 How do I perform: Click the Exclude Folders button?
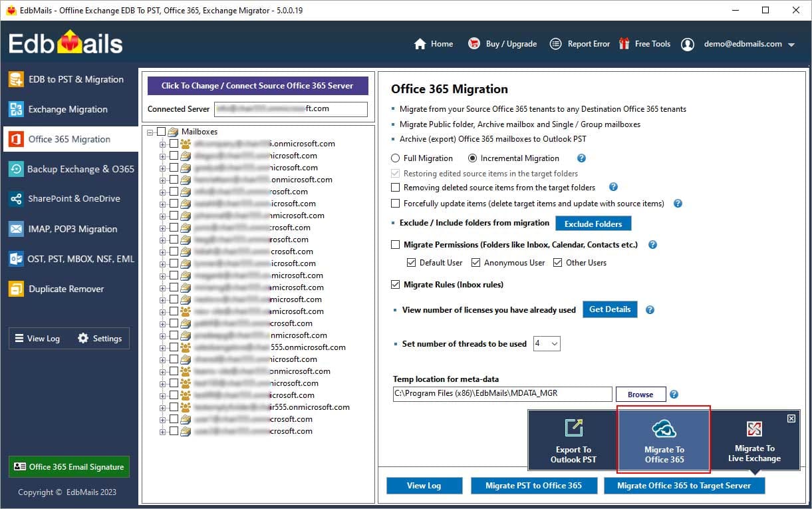[x=593, y=224]
